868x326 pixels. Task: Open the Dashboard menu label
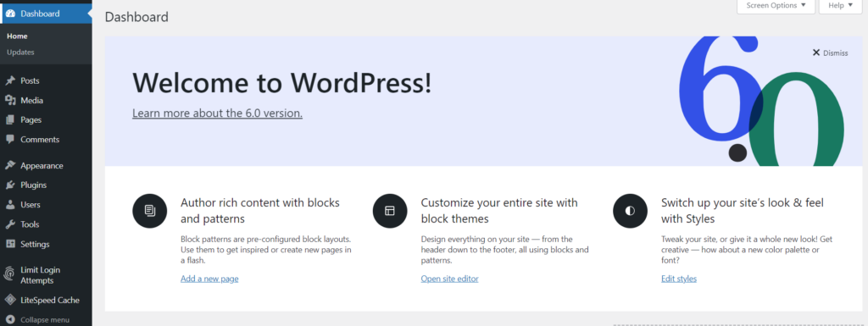(x=40, y=14)
